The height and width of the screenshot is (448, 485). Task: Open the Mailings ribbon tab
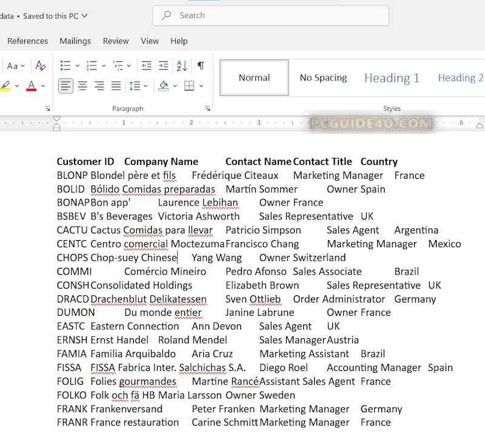coord(75,41)
